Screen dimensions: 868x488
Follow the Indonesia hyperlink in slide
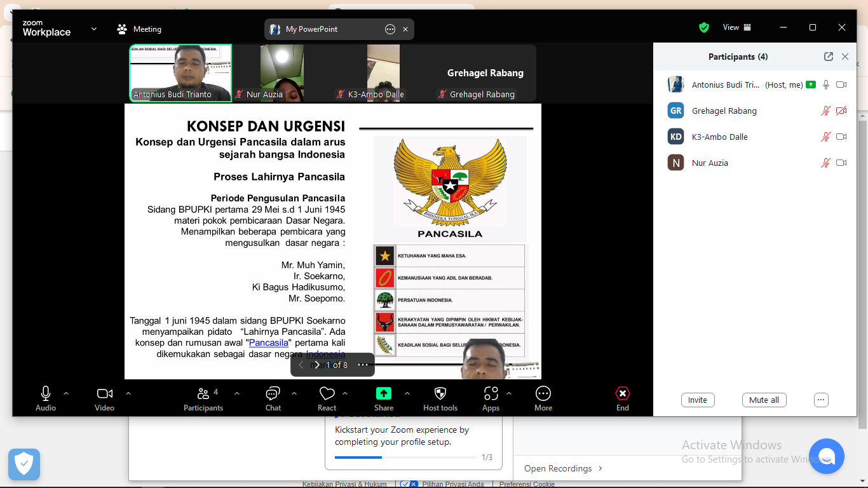click(326, 353)
